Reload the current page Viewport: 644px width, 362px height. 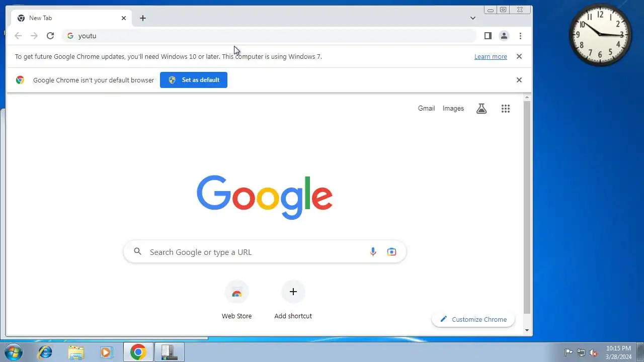pyautogui.click(x=50, y=36)
